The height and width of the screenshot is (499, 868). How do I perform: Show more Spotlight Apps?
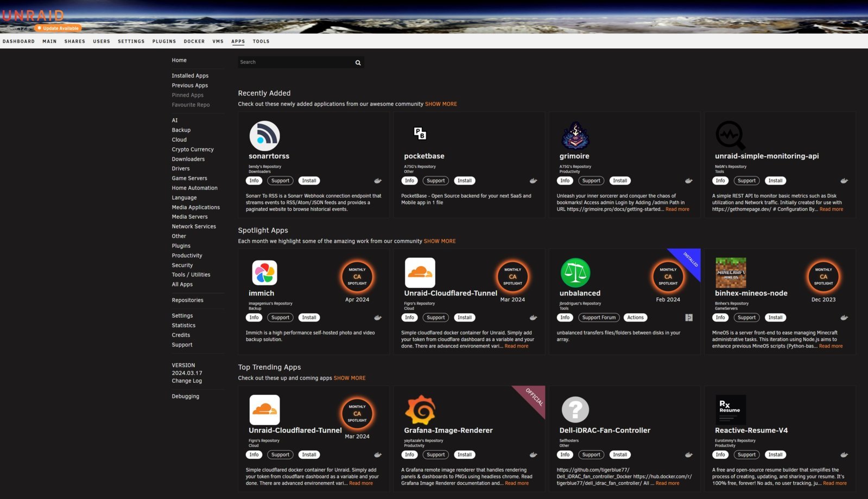pyautogui.click(x=440, y=241)
